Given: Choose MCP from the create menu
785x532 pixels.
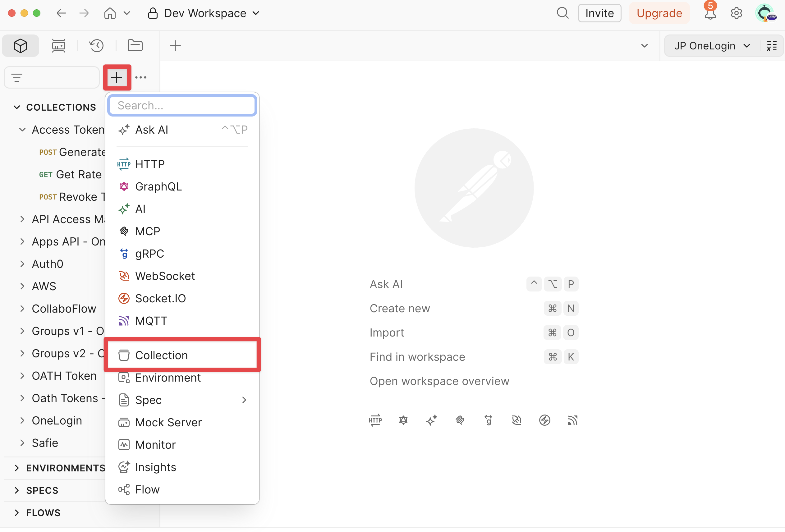Looking at the screenshot, I should pyautogui.click(x=182, y=232).
